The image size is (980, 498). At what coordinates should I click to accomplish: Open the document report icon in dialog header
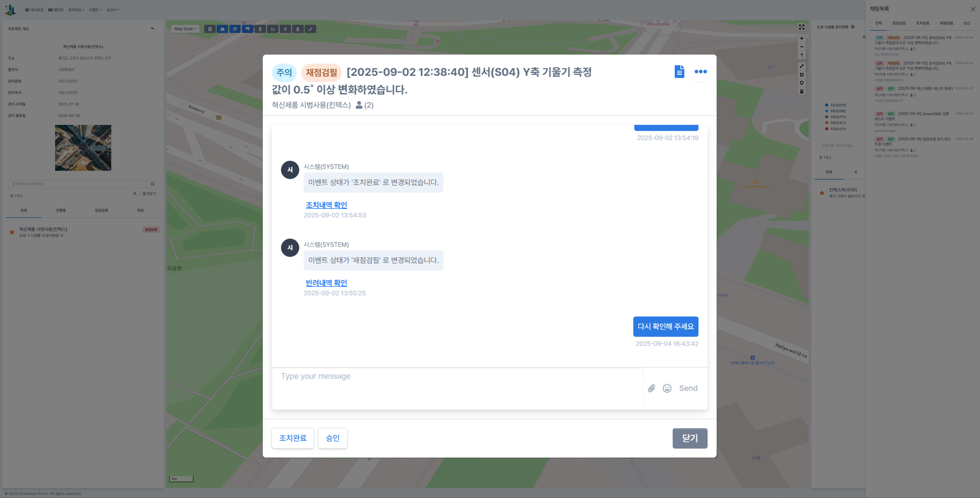pyautogui.click(x=679, y=72)
